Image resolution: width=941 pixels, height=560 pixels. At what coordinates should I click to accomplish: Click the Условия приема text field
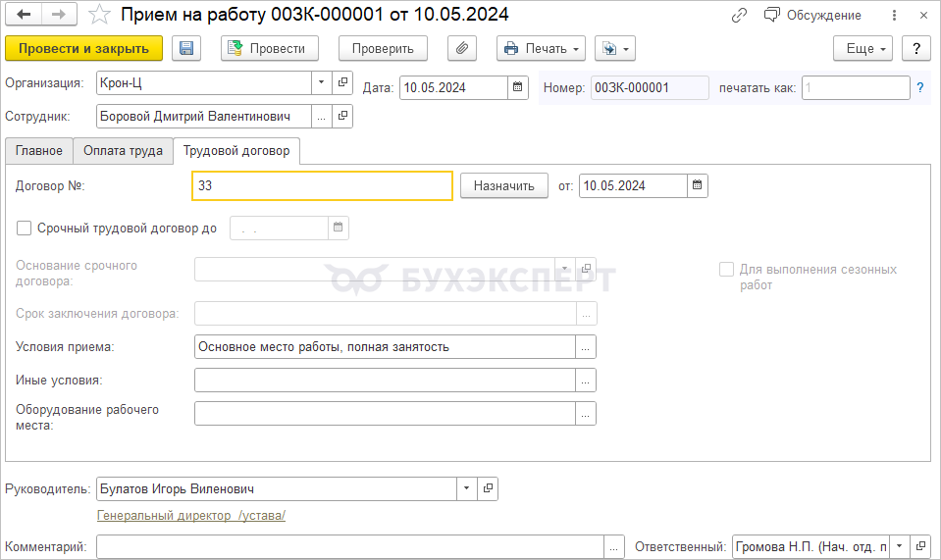click(x=385, y=346)
